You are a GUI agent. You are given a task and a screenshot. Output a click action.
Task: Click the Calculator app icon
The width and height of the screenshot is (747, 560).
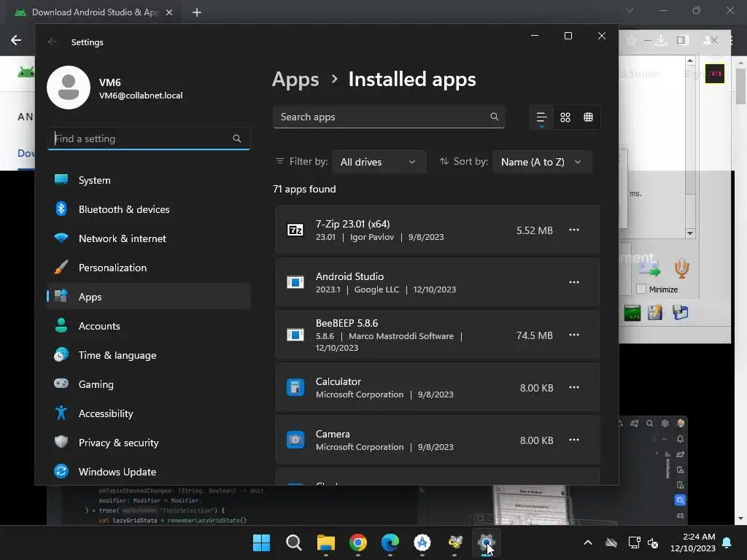pyautogui.click(x=295, y=387)
